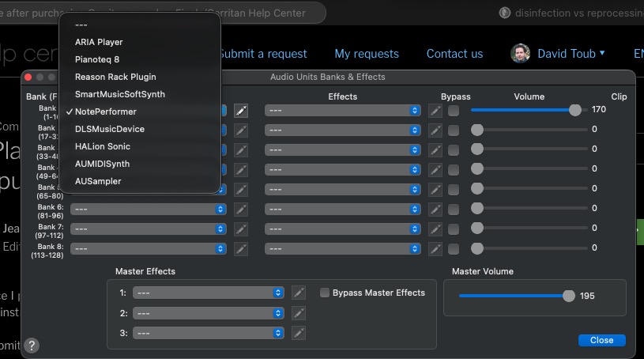Open the My requests link
Viewport: 644px width, 359px height.
click(x=367, y=54)
